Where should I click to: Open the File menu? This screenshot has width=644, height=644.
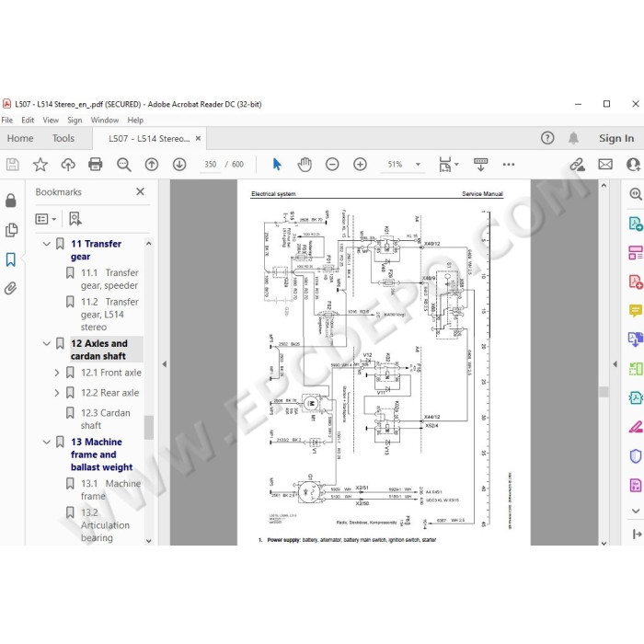(x=7, y=120)
